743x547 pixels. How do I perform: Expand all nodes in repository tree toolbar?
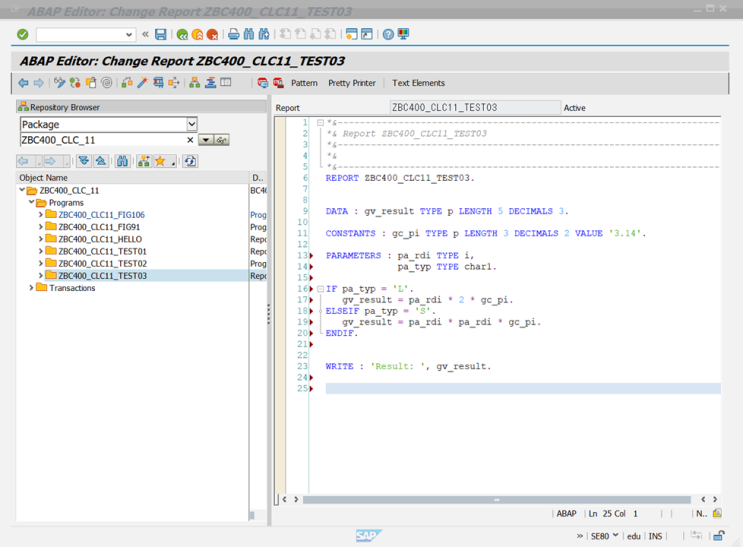(84, 161)
